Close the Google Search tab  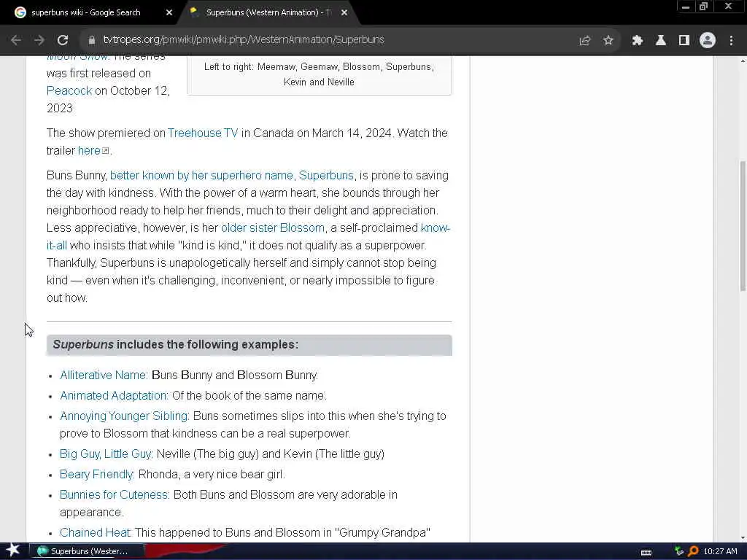tap(169, 13)
